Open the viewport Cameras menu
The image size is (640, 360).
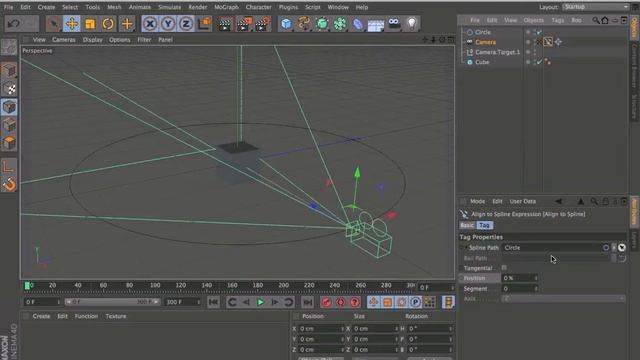coord(64,40)
